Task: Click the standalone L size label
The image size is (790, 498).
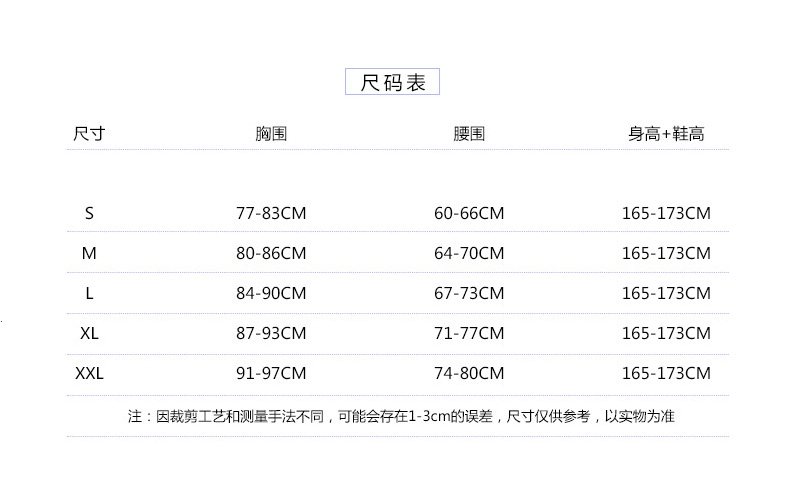Action: coord(89,293)
